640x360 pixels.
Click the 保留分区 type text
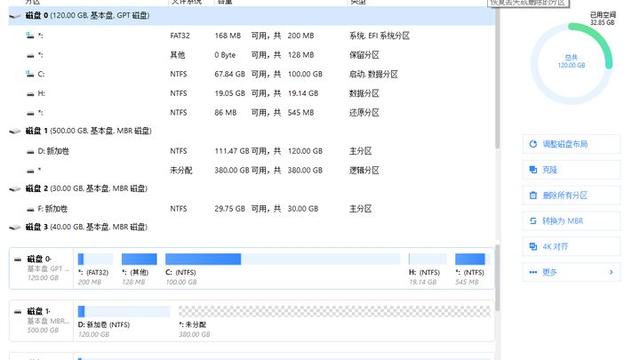point(364,55)
